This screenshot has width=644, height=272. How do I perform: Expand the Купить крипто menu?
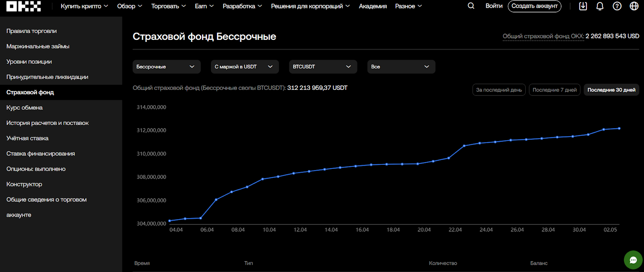point(84,6)
